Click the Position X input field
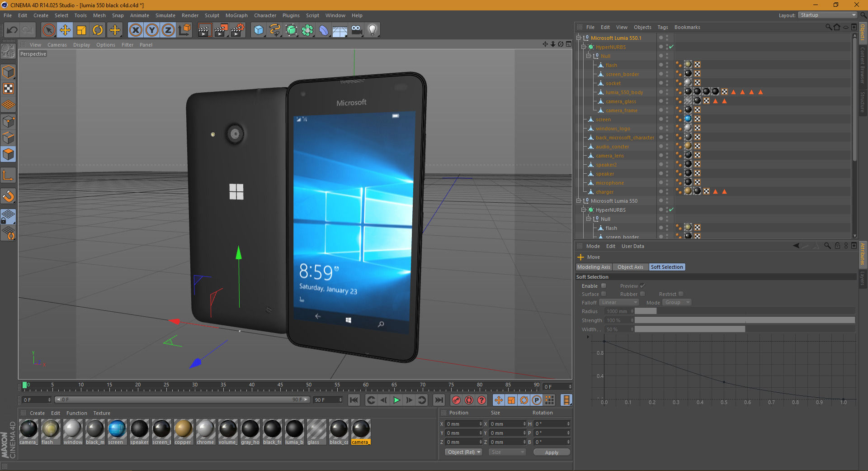868x471 pixels. pyautogui.click(x=464, y=424)
